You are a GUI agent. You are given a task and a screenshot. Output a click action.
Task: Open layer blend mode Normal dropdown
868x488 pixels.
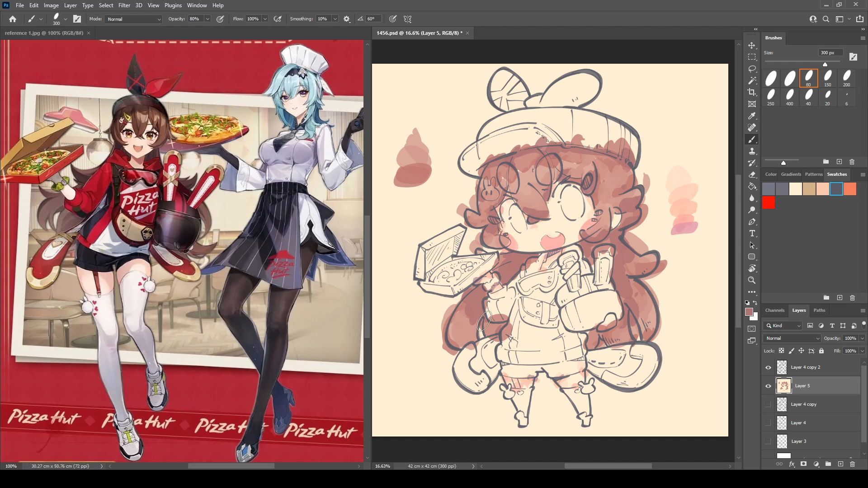792,338
